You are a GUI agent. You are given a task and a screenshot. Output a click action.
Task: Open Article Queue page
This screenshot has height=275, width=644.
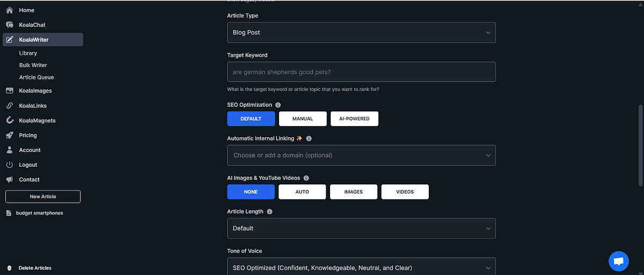click(36, 77)
